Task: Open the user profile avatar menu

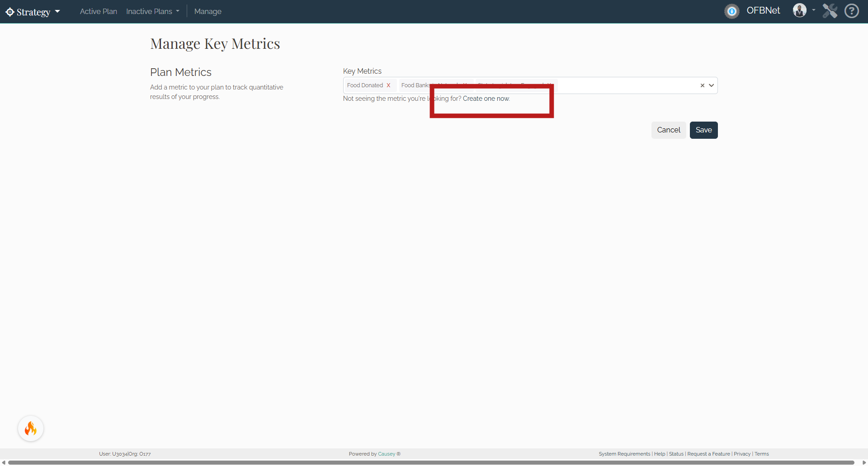Action: (x=800, y=10)
